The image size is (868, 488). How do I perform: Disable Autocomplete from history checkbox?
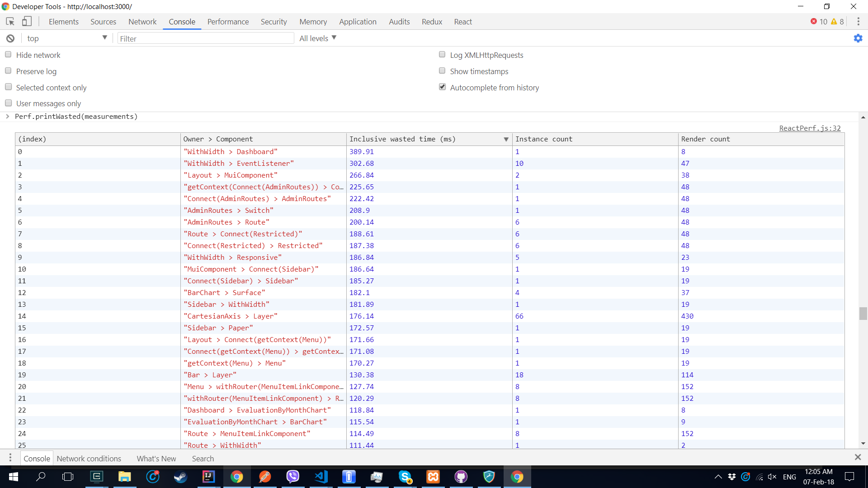pyautogui.click(x=442, y=87)
